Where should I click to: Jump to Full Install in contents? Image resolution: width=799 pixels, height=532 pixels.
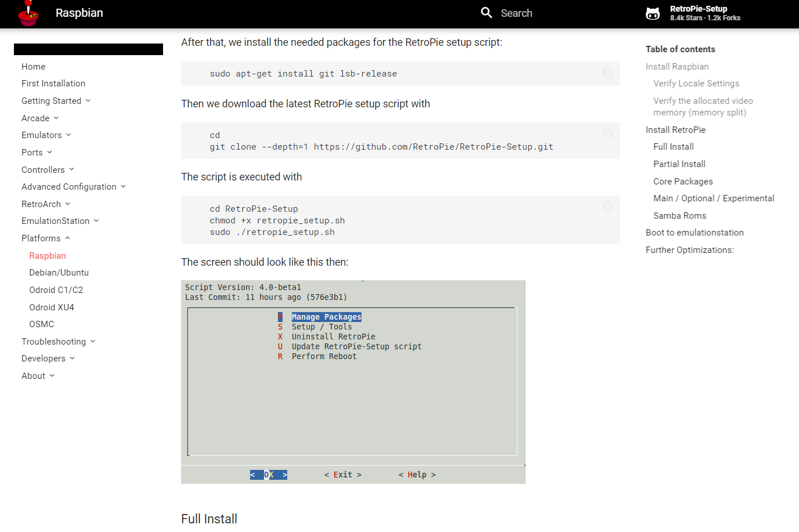[674, 147]
